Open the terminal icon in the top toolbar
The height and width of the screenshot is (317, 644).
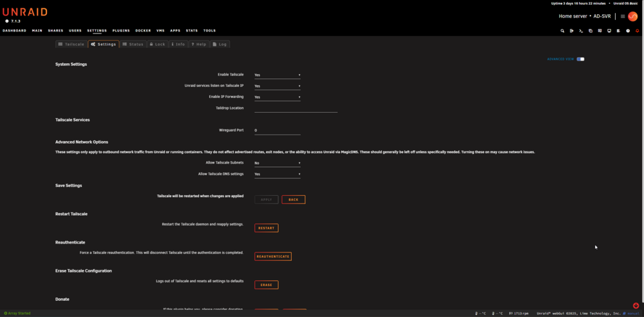581,31
